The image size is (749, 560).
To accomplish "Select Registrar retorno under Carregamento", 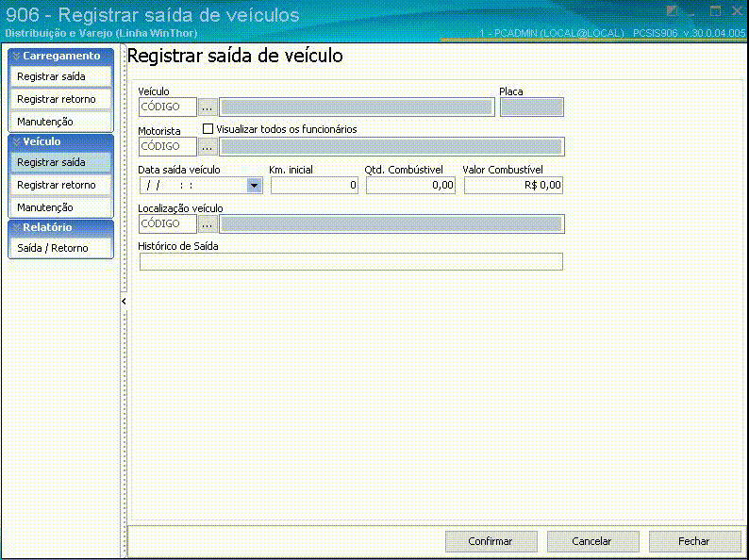I will pyautogui.click(x=60, y=99).
